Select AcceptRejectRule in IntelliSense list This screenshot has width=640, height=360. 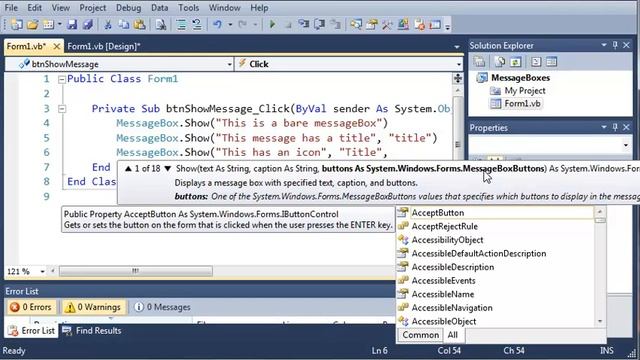444,227
